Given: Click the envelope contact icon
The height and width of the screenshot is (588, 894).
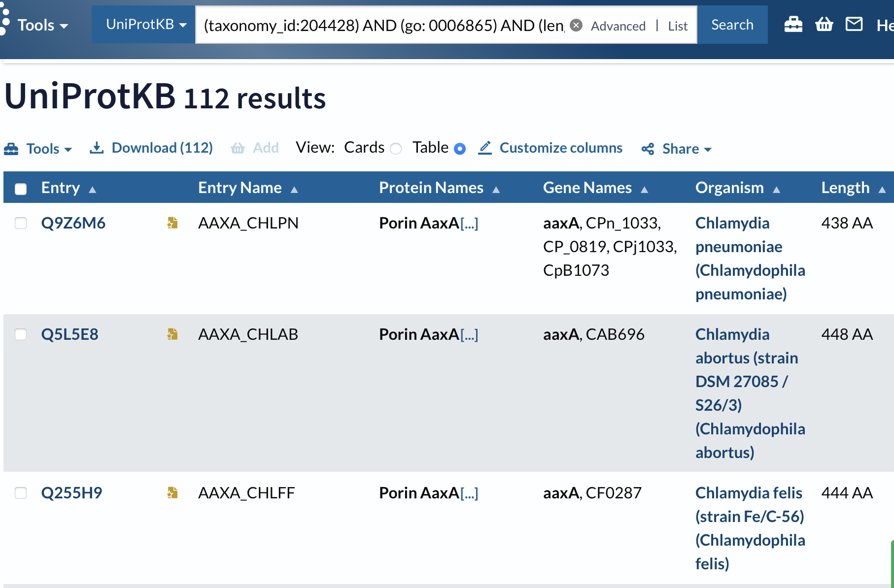Looking at the screenshot, I should pyautogui.click(x=854, y=24).
